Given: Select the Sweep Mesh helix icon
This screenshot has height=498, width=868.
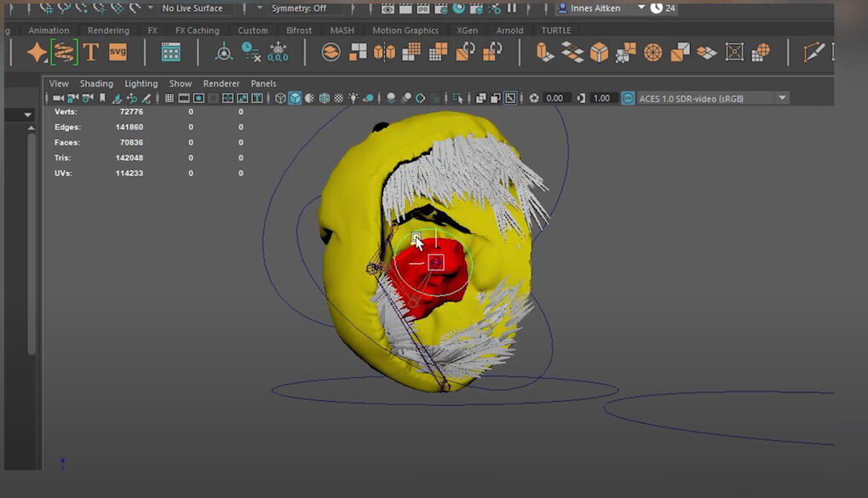Looking at the screenshot, I should click(x=64, y=53).
